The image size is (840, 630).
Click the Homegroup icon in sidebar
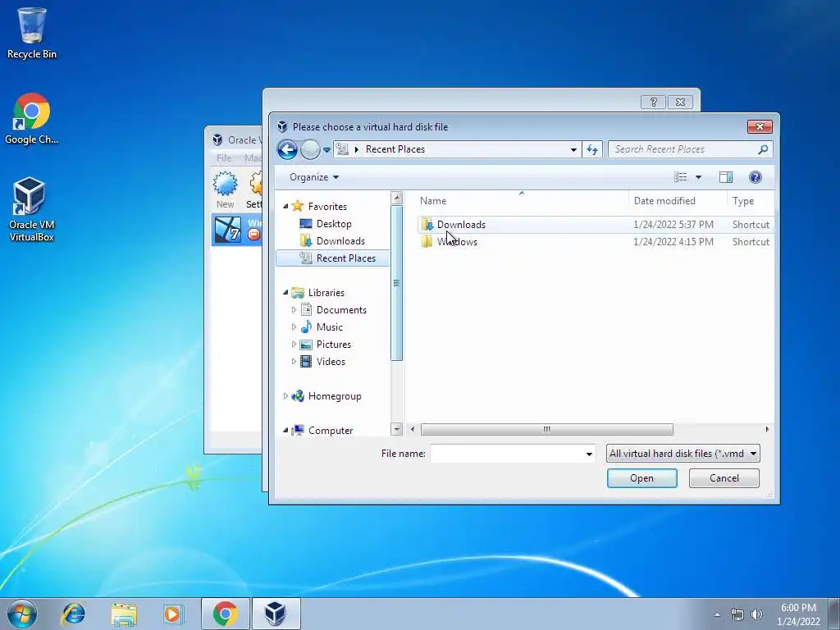pyautogui.click(x=298, y=396)
